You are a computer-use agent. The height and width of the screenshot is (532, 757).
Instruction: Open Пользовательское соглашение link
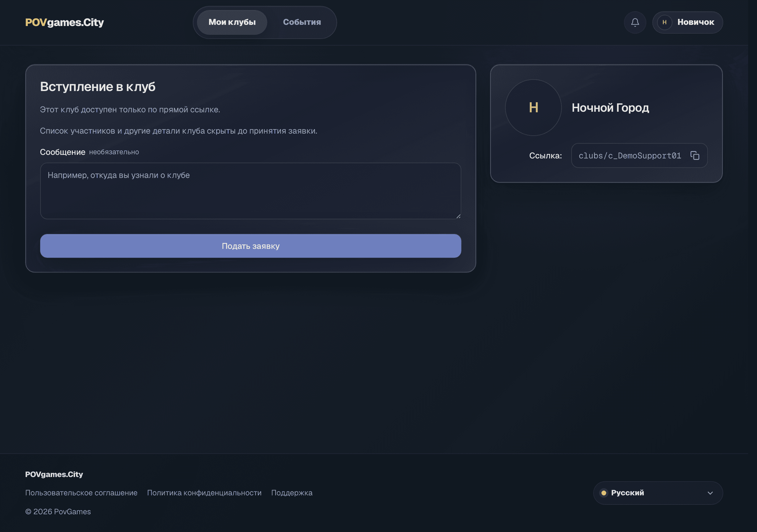tap(81, 493)
